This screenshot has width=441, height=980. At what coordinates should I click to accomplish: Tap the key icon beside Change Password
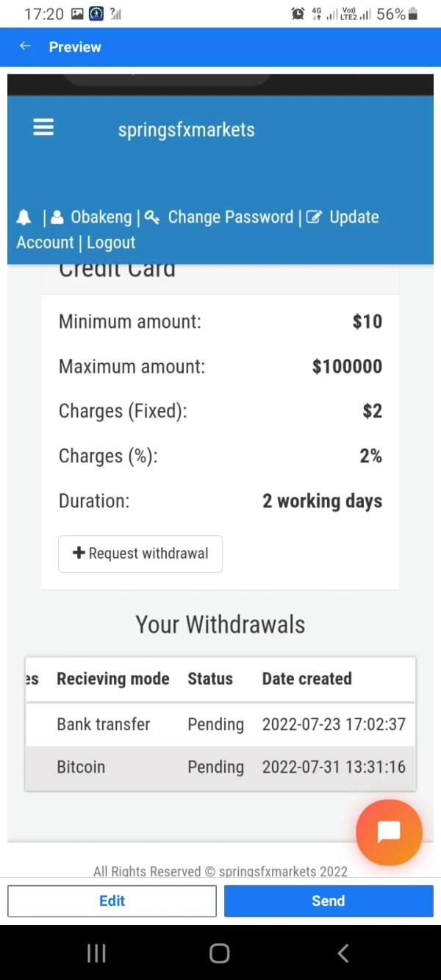click(x=152, y=218)
